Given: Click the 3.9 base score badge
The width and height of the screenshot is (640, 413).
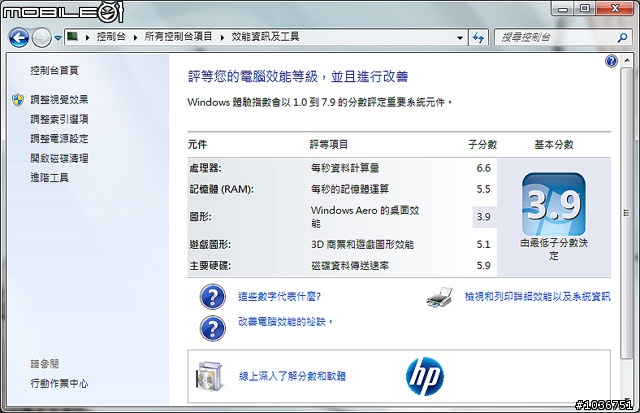Looking at the screenshot, I should pyautogui.click(x=554, y=204).
